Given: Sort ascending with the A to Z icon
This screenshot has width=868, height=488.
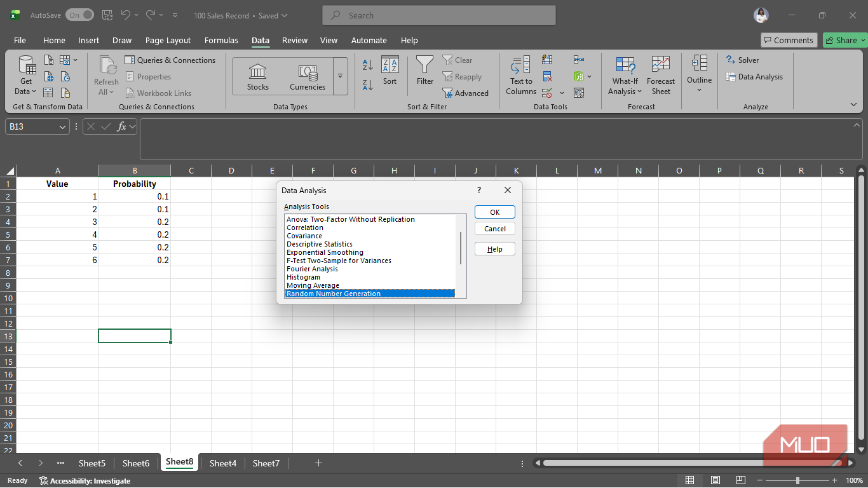Looking at the screenshot, I should point(368,65).
